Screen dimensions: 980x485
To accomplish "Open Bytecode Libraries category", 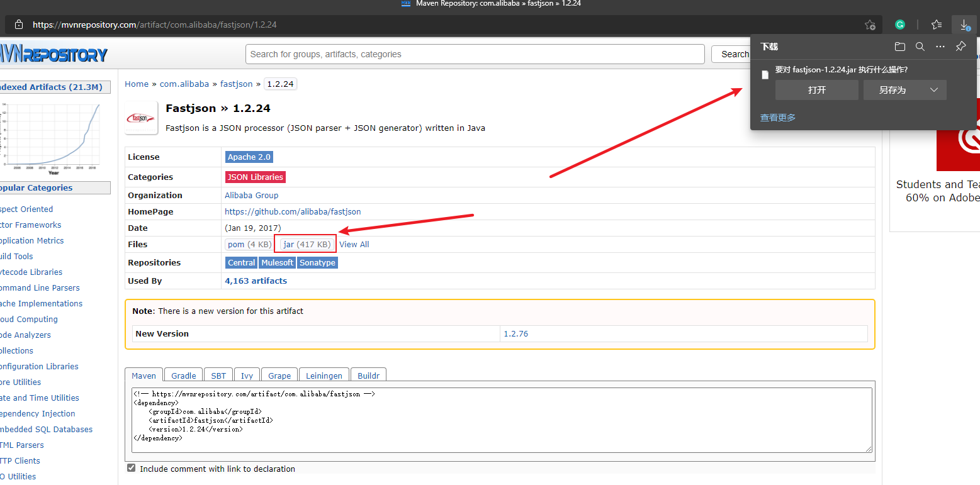I will (31, 272).
